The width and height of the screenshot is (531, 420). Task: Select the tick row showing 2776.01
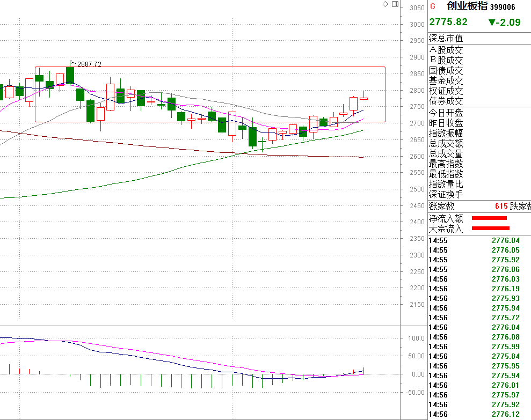(x=479, y=385)
